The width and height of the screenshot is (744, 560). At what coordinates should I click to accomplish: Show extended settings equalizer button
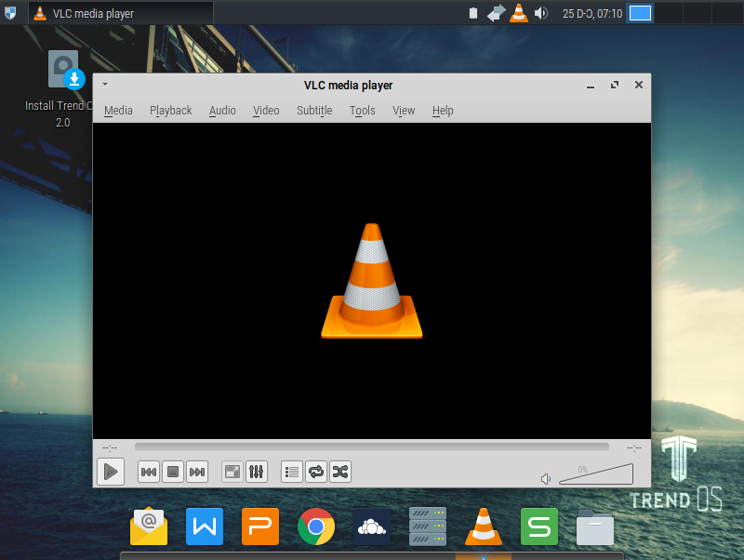pos(257,472)
